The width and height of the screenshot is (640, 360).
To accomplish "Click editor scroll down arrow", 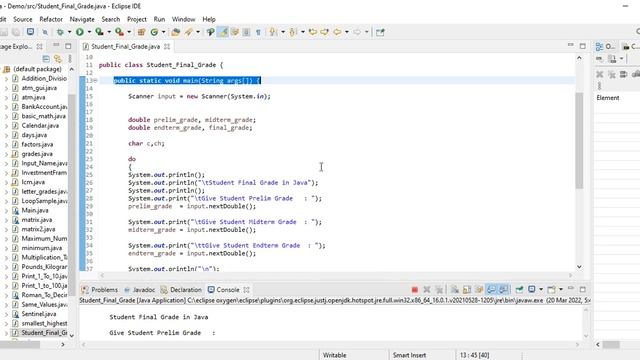I will 579,267.
